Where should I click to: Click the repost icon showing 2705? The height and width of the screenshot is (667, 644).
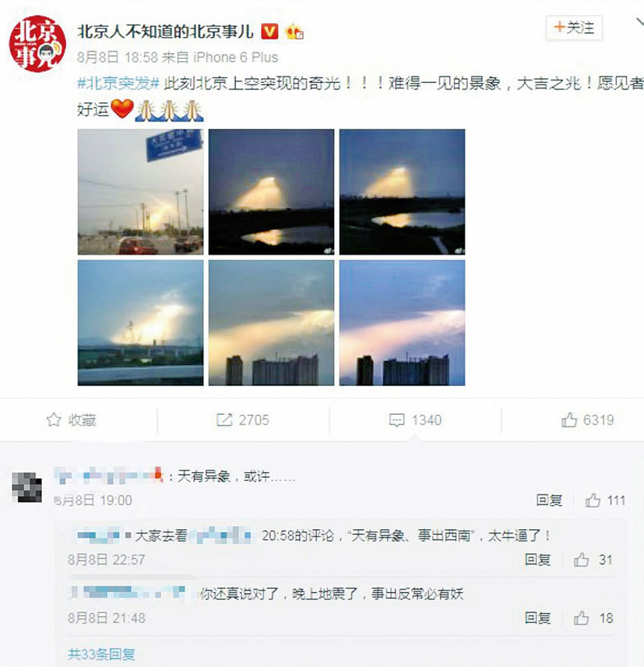tap(224, 420)
